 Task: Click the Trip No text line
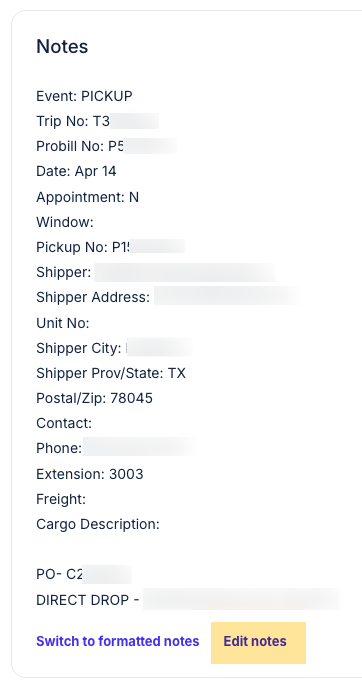click(97, 121)
